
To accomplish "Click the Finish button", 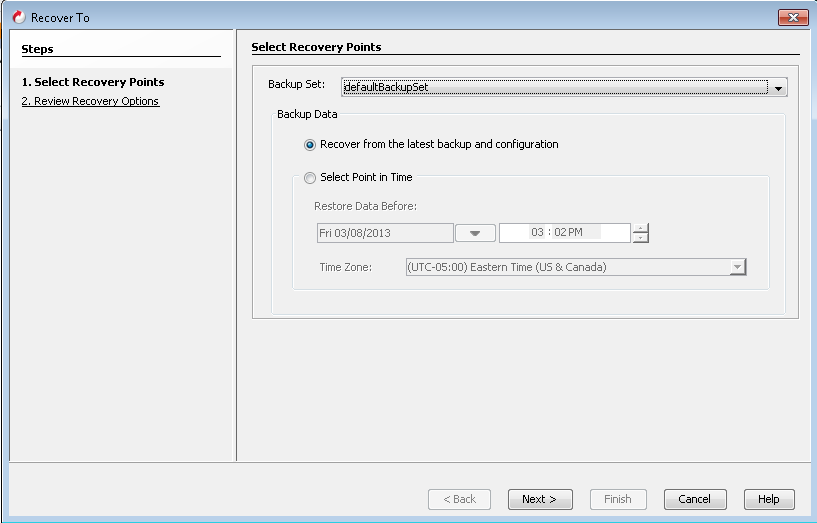I will [617, 499].
